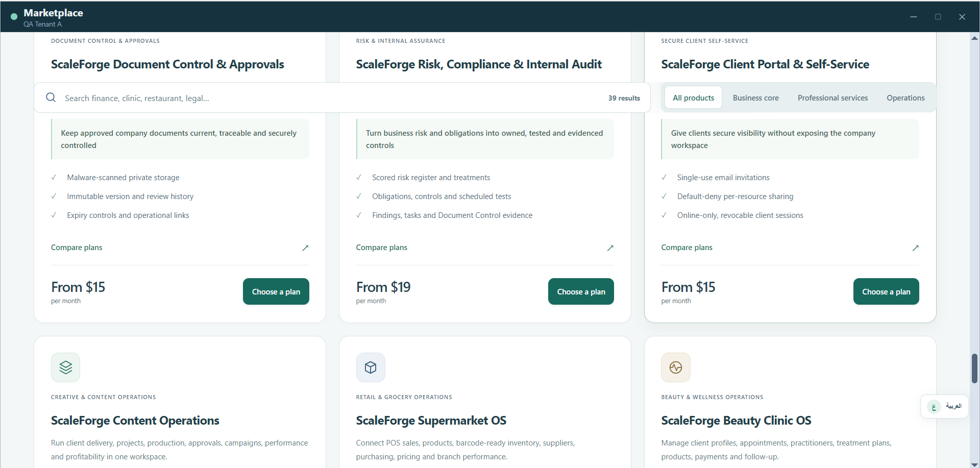Open Compare plans under Risk, Compliance & Internal Audit
980x468 pixels.
point(382,248)
